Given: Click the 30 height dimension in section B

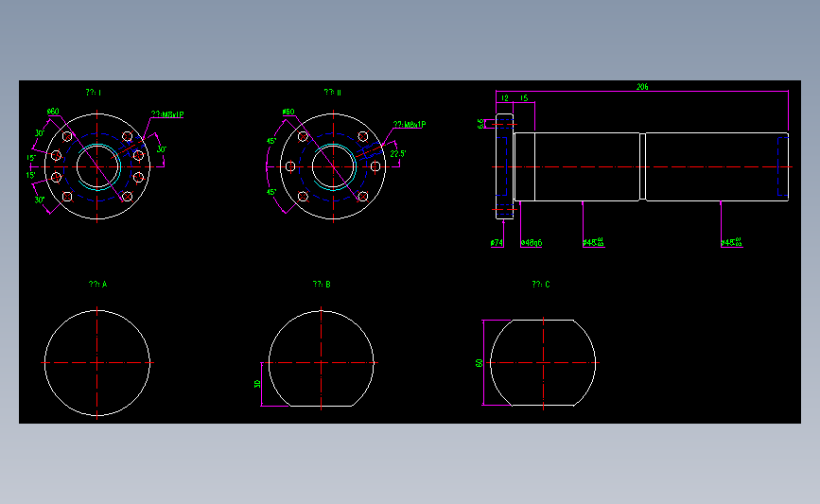Looking at the screenshot, I should (x=257, y=384).
